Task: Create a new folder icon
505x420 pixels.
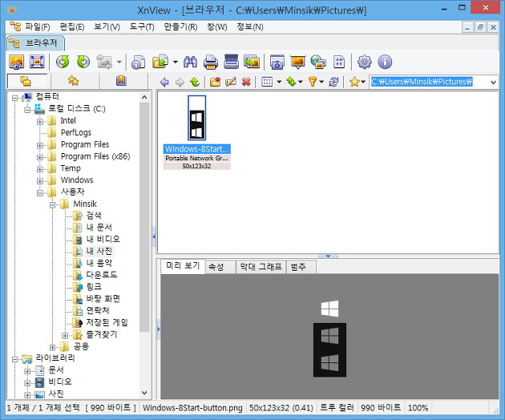Action: (x=215, y=82)
